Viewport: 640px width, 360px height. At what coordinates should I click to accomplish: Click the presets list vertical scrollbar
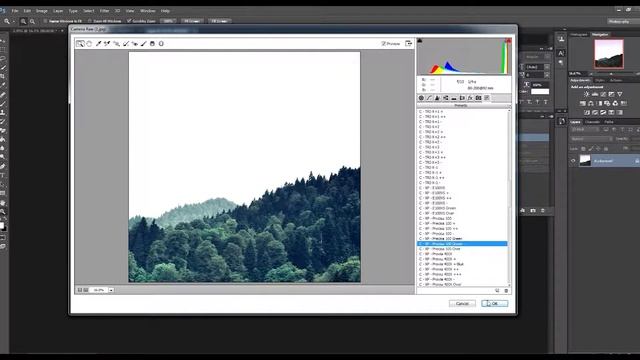(x=509, y=198)
